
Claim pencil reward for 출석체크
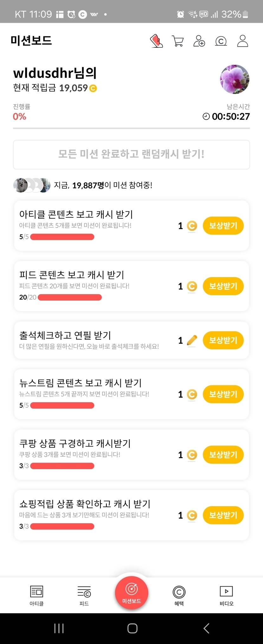click(x=223, y=340)
